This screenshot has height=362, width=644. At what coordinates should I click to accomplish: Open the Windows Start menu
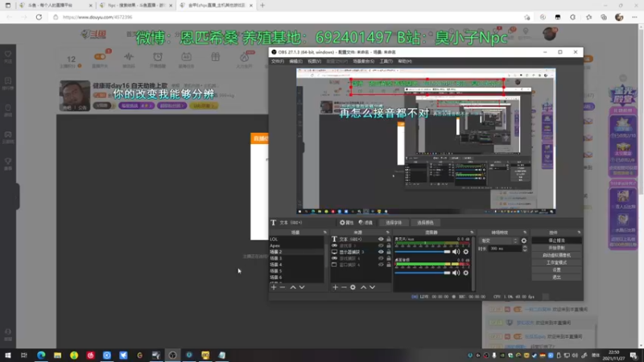8,356
